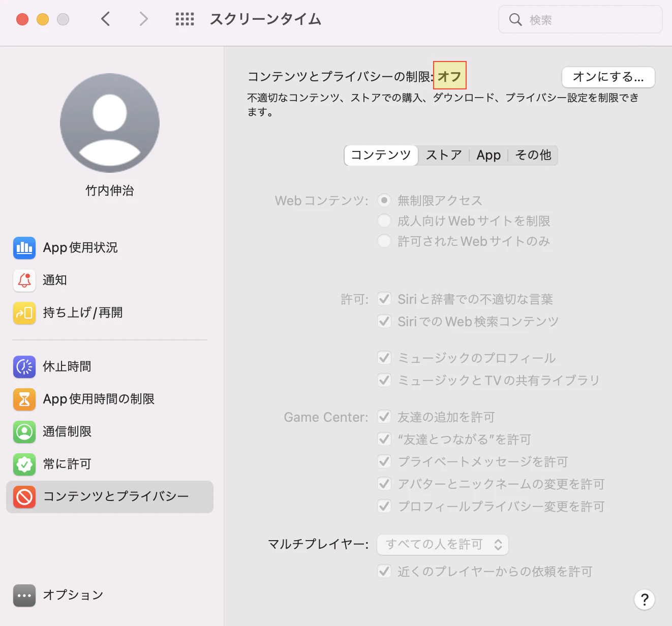Screen dimensions: 672x626
Task: Switch to the ストア tab
Action: click(444, 155)
